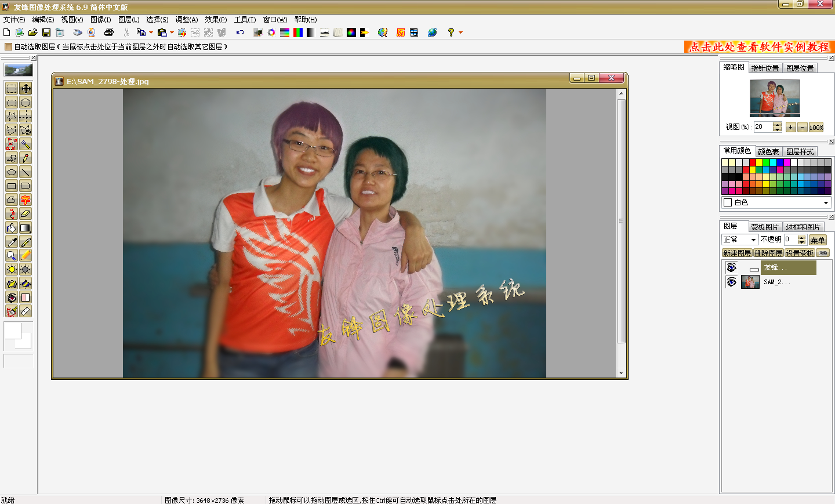The height and width of the screenshot is (504, 835).
Task: Select the move tool with four arrows
Action: (26, 88)
